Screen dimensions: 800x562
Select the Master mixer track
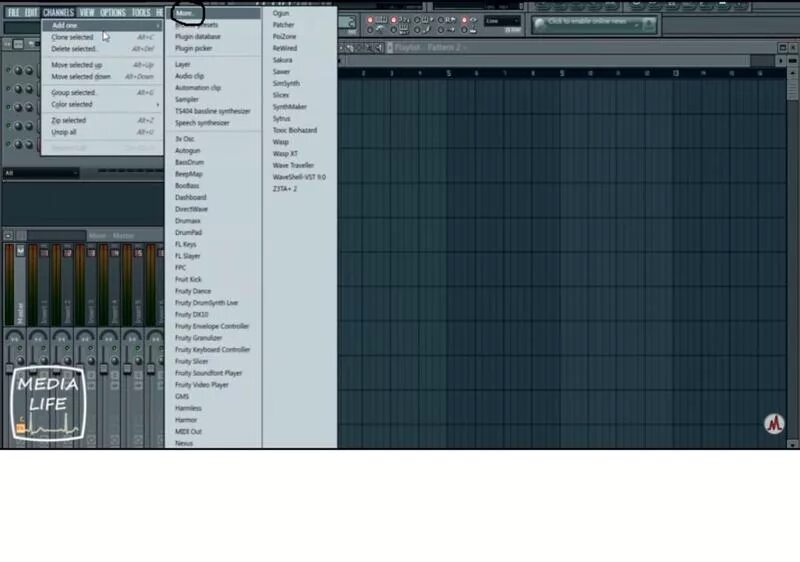(x=20, y=286)
